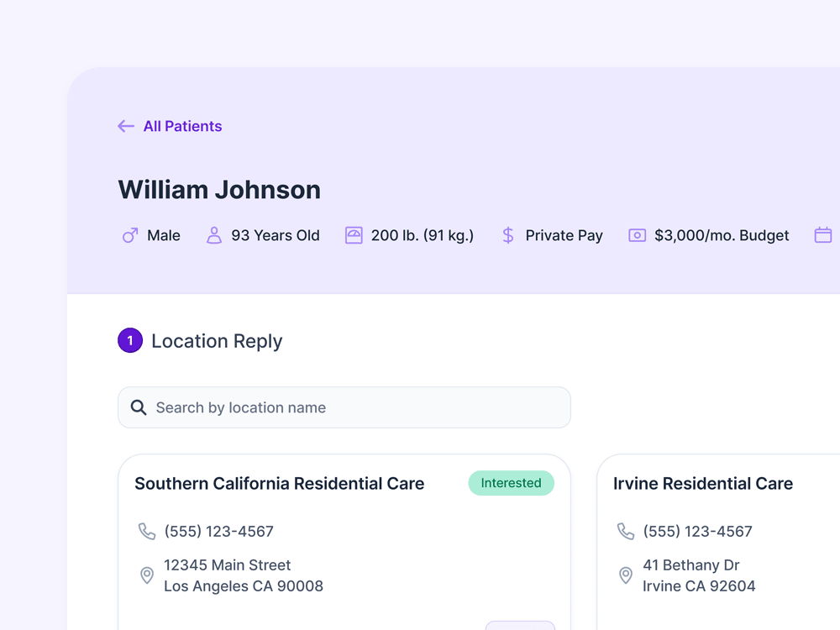Click the phone icon in Southern California card

point(147,532)
